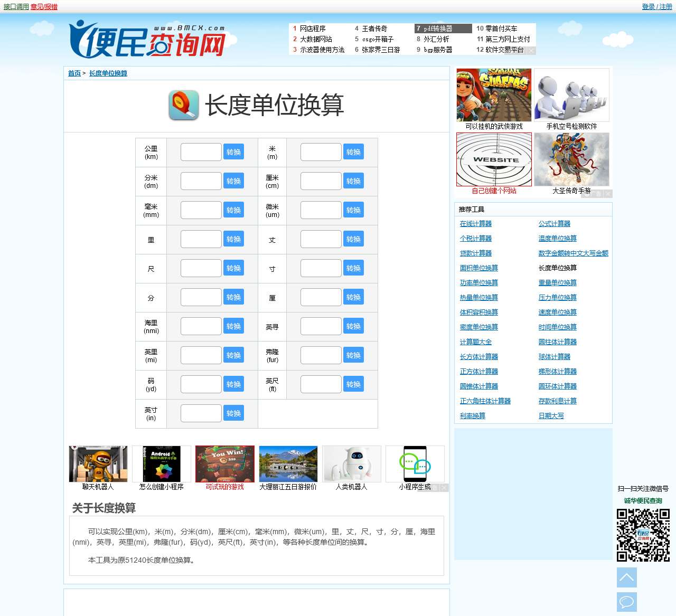Focus the 码(yd) input box
Image resolution: width=676 pixels, height=616 pixels.
point(201,384)
